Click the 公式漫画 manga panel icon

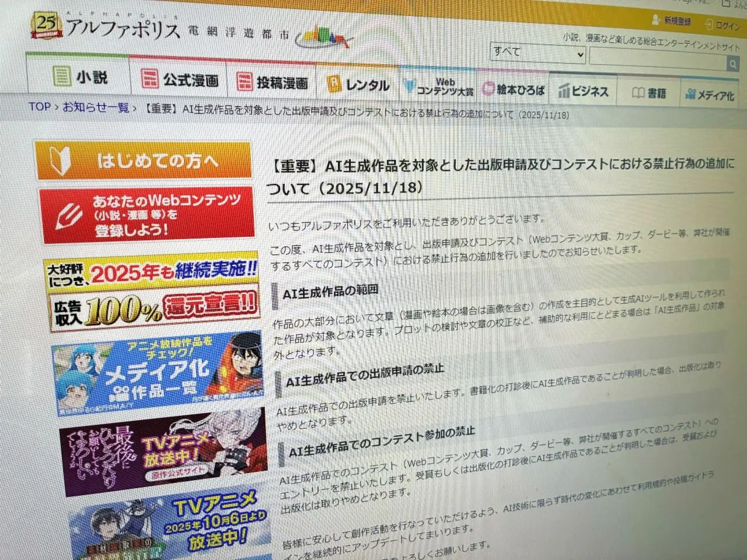[x=149, y=78]
